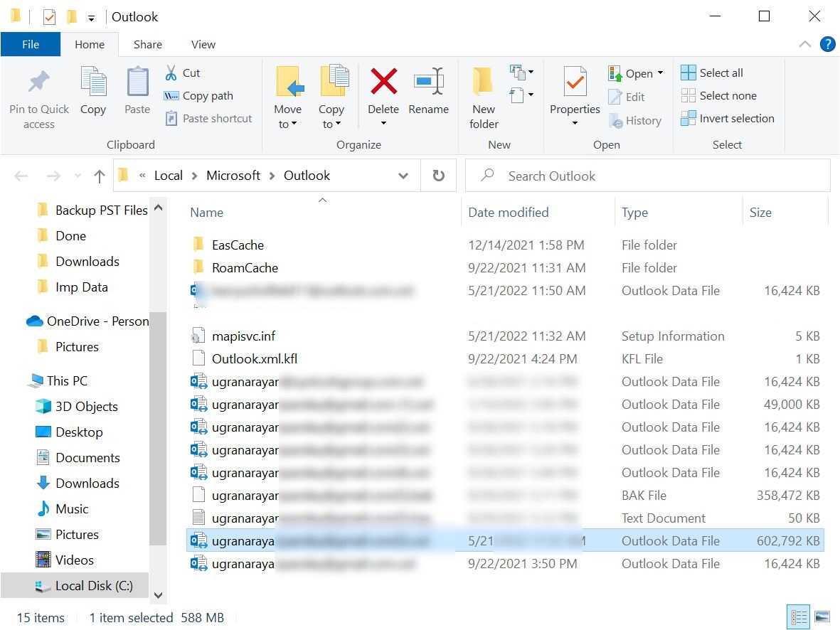Click the Copy icon in Clipboard group
The height and width of the screenshot is (630, 840).
[93, 82]
